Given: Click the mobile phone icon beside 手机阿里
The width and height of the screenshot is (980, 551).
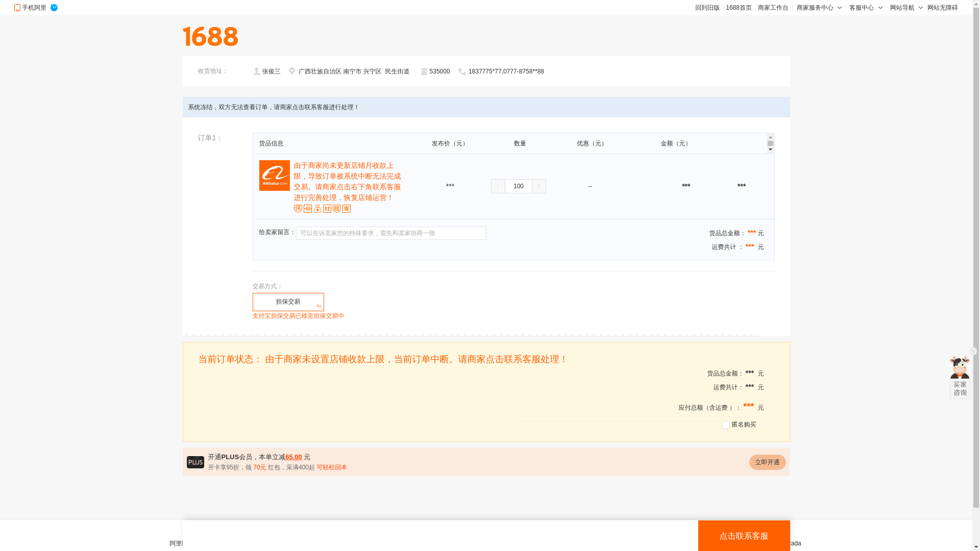Looking at the screenshot, I should point(17,8).
